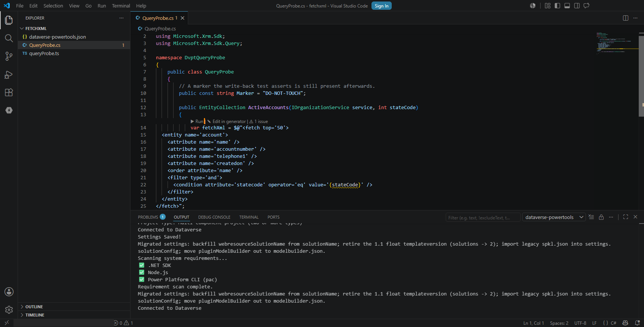
Task: Open the Edit menu
Action: pos(33,6)
